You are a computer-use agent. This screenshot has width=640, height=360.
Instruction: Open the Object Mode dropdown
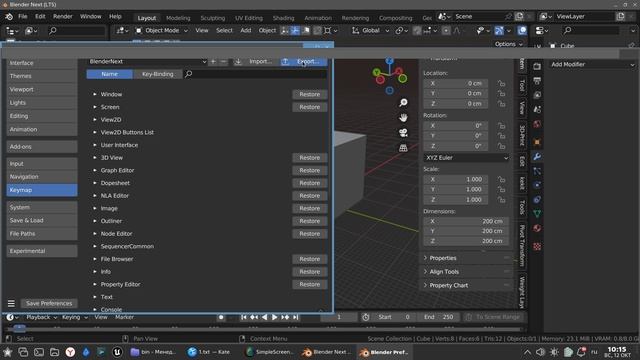point(162,31)
